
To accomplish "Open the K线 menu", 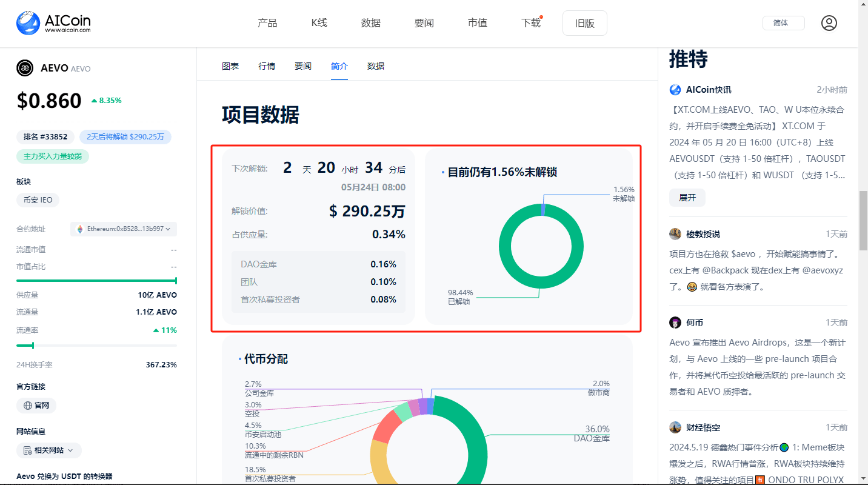I will point(319,23).
